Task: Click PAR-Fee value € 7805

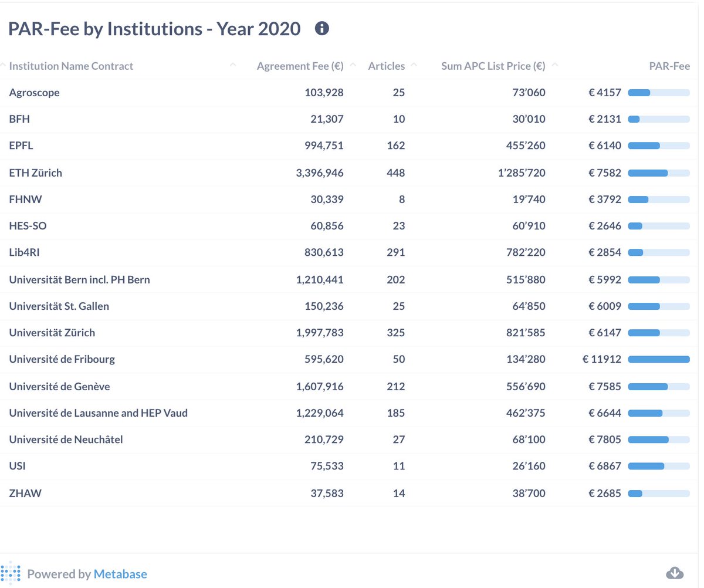Action: pos(605,440)
